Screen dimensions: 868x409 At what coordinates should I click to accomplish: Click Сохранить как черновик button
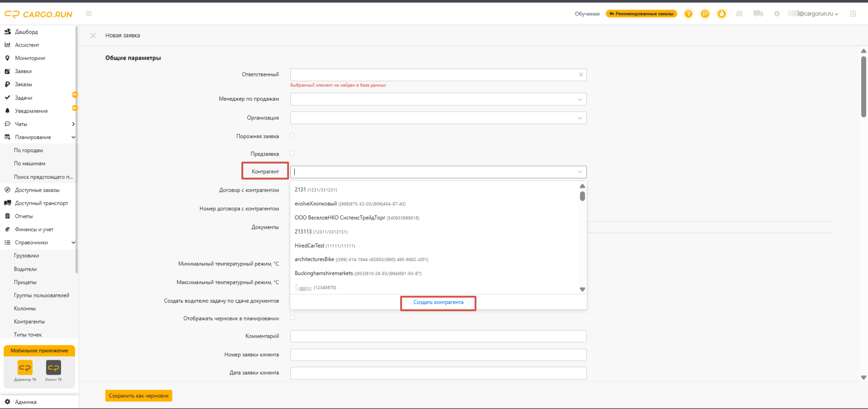(139, 396)
